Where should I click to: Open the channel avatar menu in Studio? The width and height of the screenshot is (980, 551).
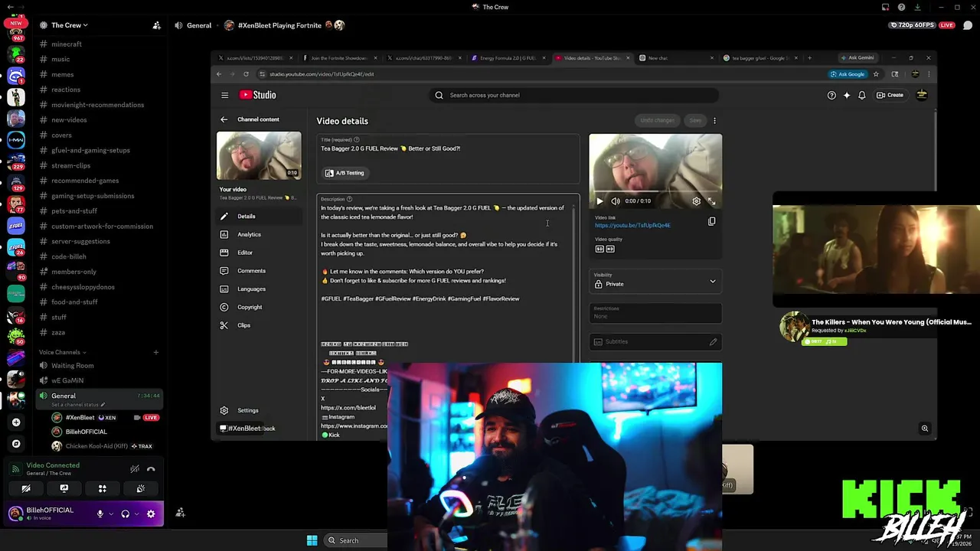coord(922,95)
